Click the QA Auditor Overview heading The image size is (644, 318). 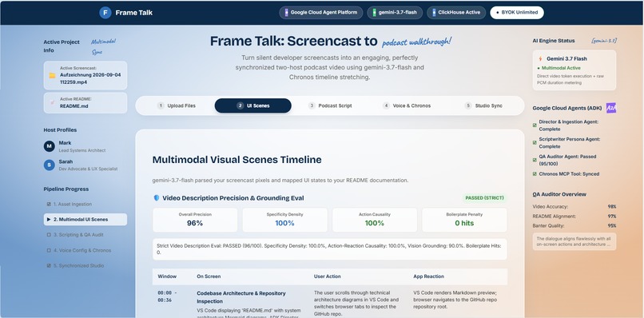point(559,194)
